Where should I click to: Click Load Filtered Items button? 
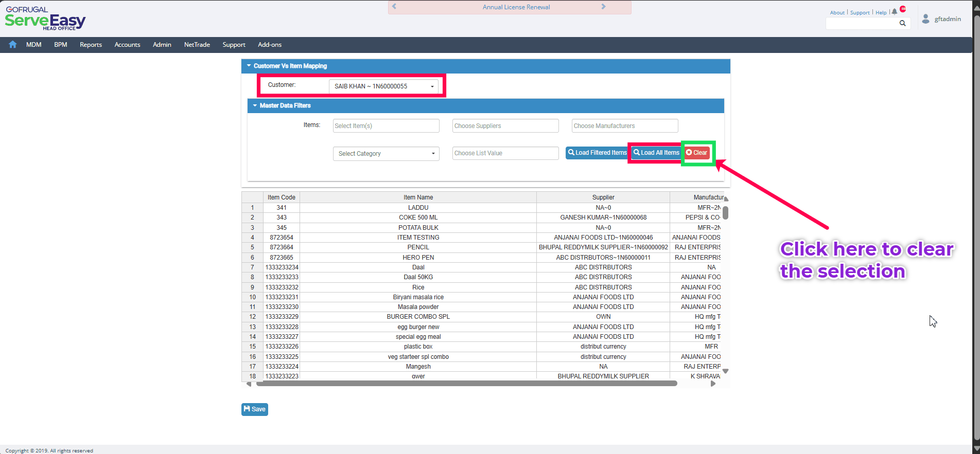pos(597,153)
